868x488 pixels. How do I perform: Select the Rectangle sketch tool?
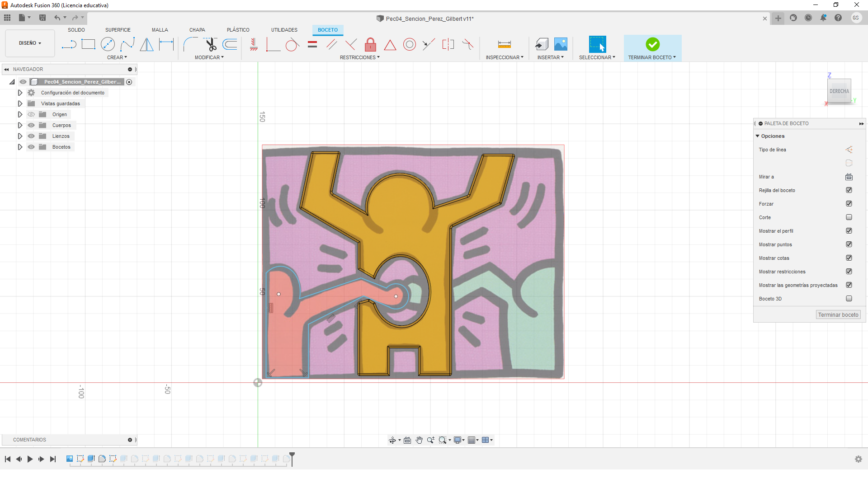88,44
